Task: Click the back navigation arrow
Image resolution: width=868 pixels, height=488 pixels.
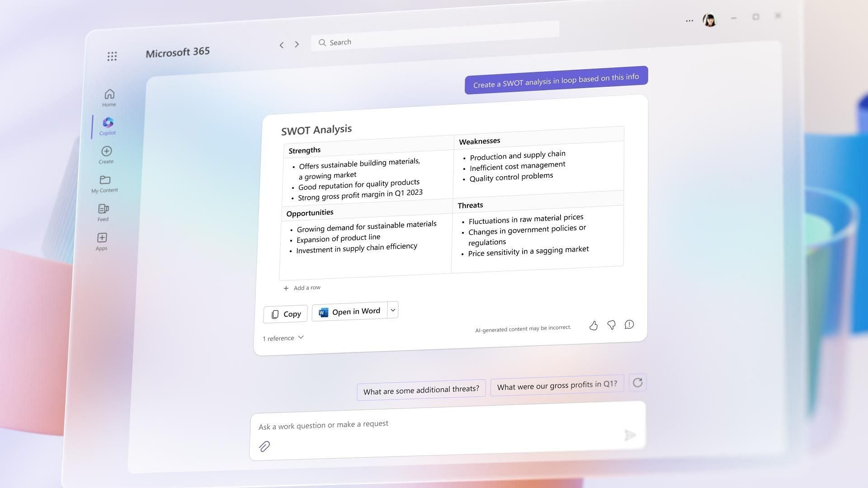Action: (x=280, y=45)
